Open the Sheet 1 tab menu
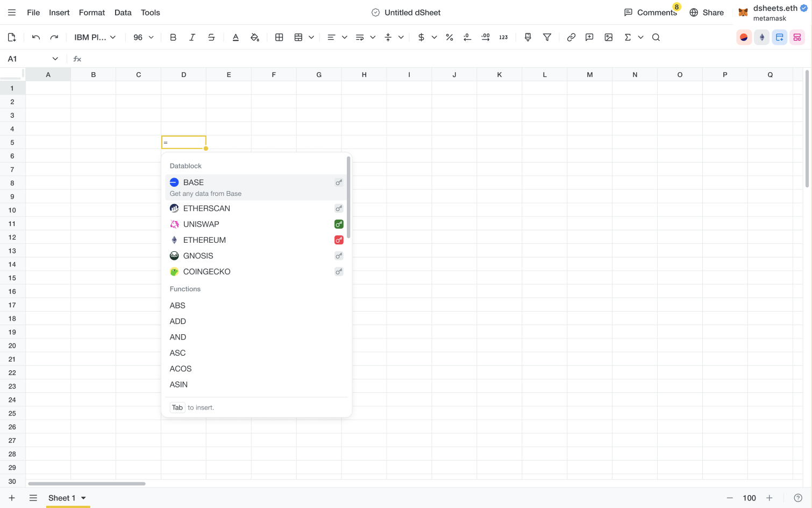 83,498
